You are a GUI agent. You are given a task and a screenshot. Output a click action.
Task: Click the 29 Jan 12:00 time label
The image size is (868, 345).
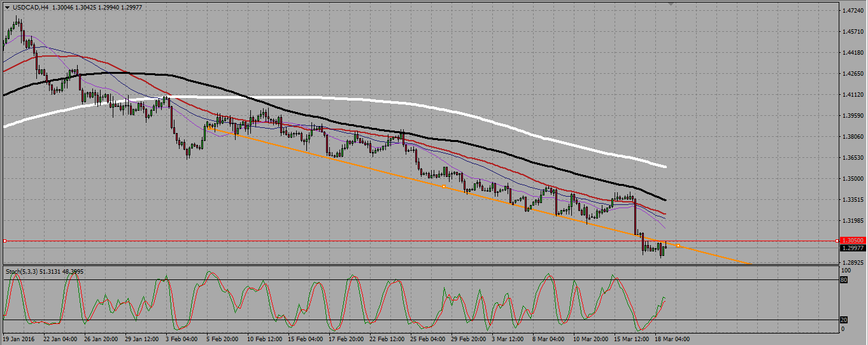pyautogui.click(x=143, y=339)
